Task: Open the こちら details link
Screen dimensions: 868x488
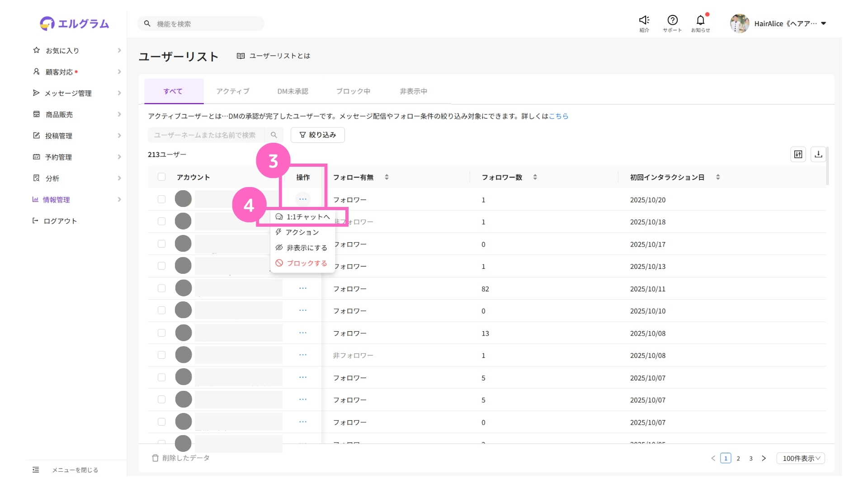Action: click(558, 116)
